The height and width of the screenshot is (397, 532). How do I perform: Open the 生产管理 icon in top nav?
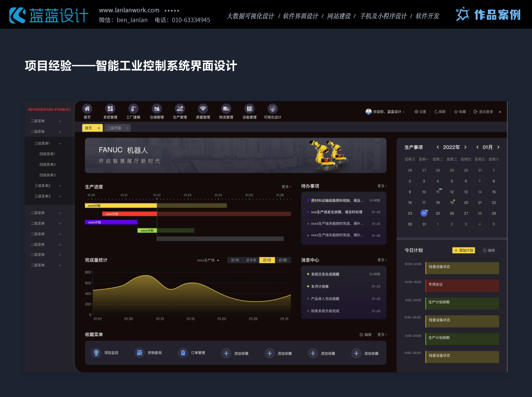[180, 109]
